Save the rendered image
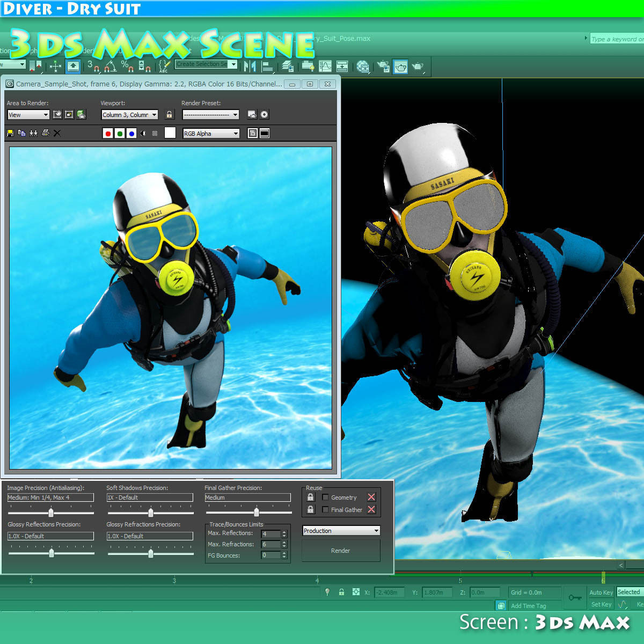Screen dimensions: 644x644 pos(10,133)
